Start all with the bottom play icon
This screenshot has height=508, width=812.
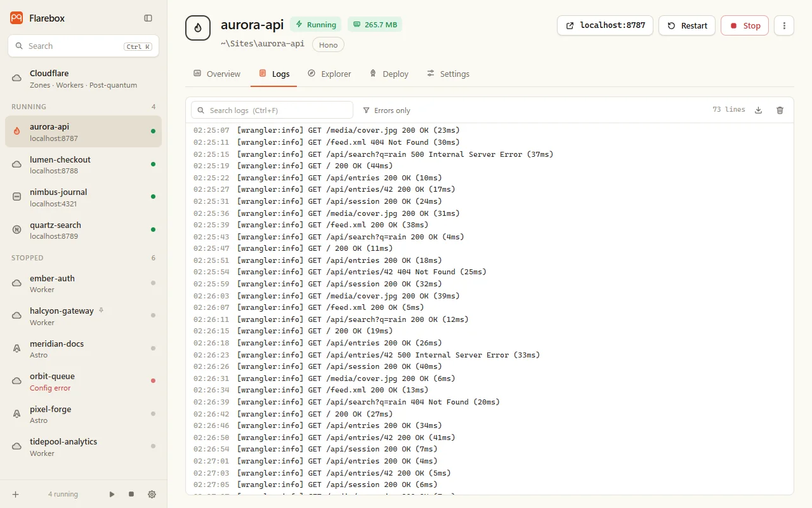(112, 494)
